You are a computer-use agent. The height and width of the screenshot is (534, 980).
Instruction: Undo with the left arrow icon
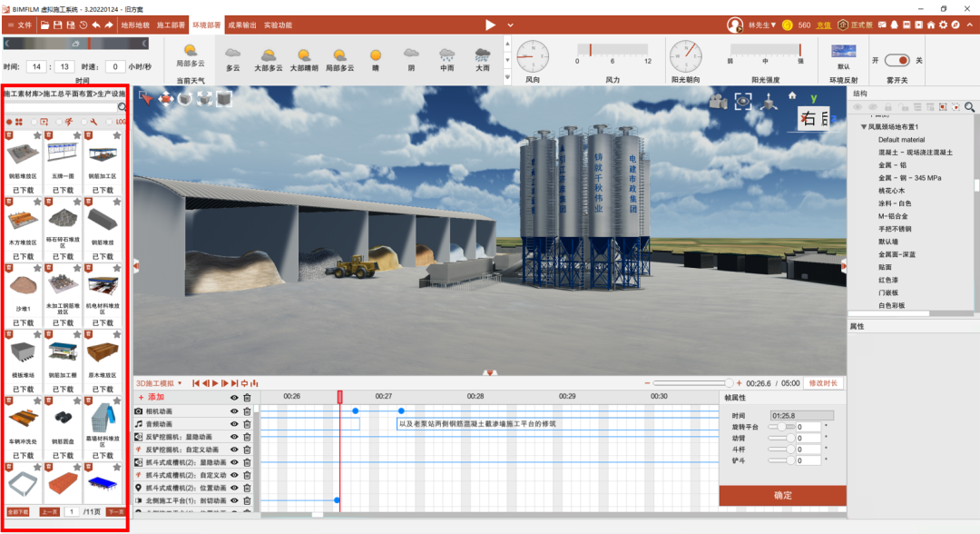pos(95,25)
